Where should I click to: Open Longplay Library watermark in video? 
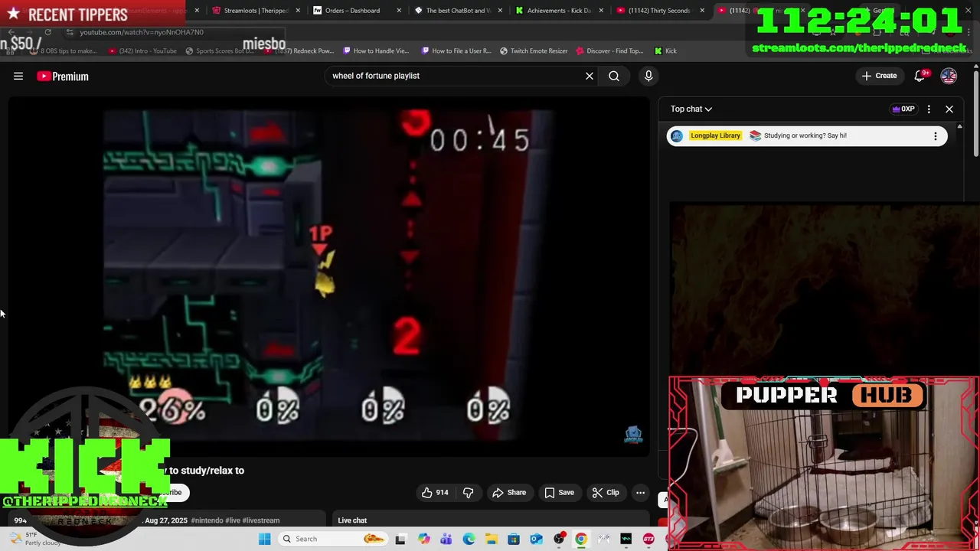coord(633,435)
